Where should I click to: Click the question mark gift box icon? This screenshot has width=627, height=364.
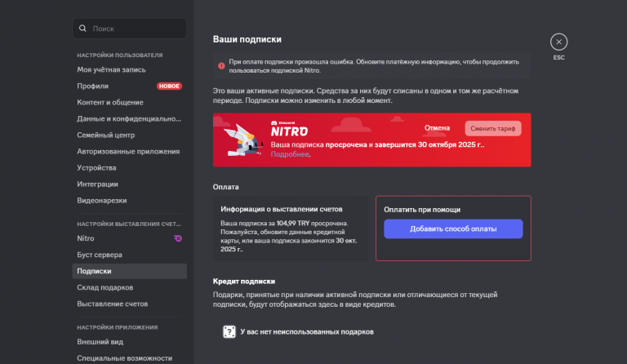tap(229, 331)
